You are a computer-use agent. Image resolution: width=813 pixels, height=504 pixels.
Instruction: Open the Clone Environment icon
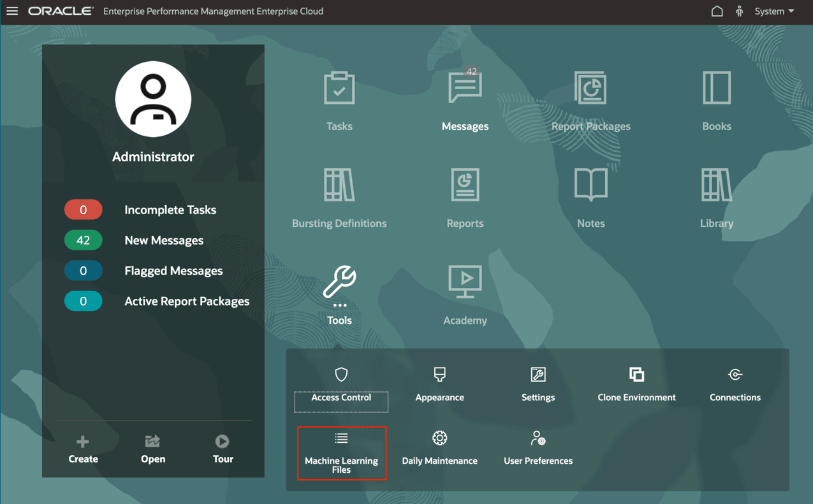(636, 374)
